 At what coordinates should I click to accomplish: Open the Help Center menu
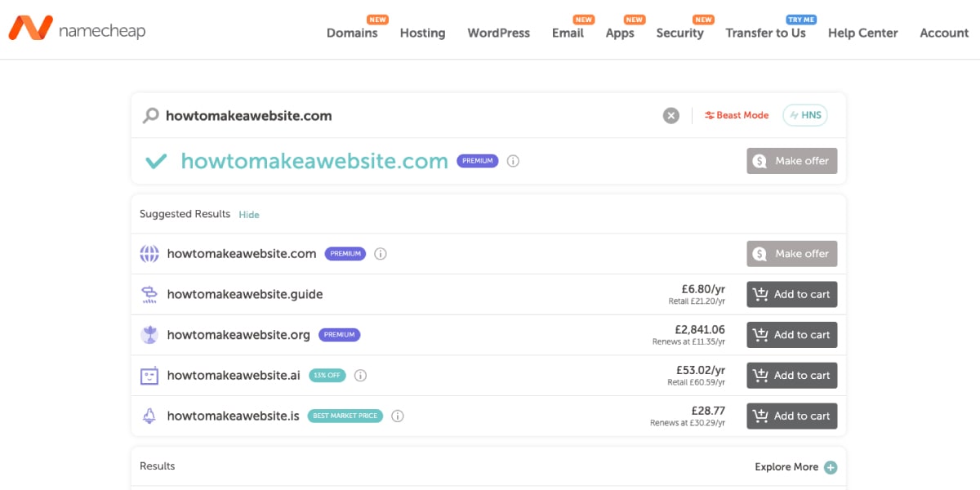(x=862, y=33)
